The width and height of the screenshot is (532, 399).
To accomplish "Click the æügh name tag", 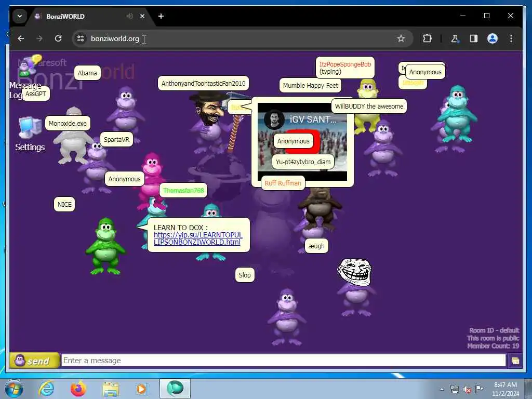I will tap(316, 246).
